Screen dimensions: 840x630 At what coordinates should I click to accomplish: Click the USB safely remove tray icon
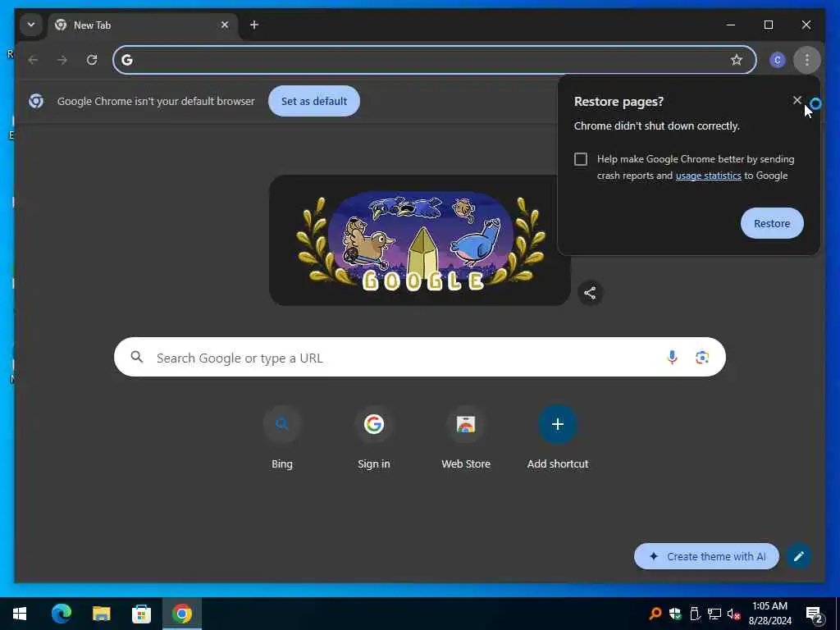[x=695, y=614]
